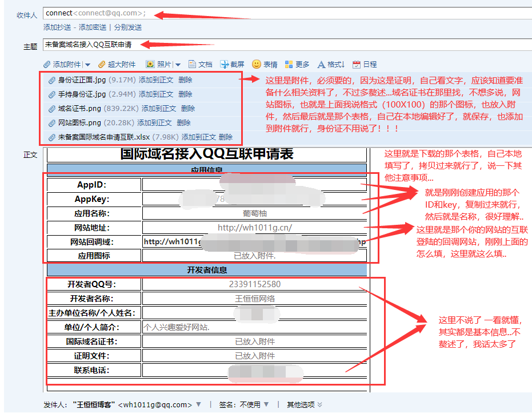
Task: Click the 主办单位名称/个人姓名 label cell
Action: click(94, 313)
